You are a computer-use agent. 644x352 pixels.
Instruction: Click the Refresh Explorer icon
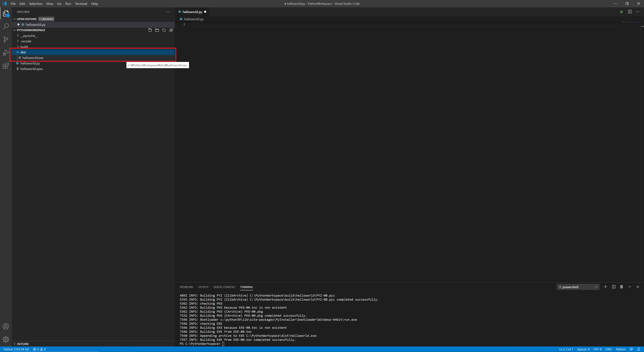click(x=164, y=30)
